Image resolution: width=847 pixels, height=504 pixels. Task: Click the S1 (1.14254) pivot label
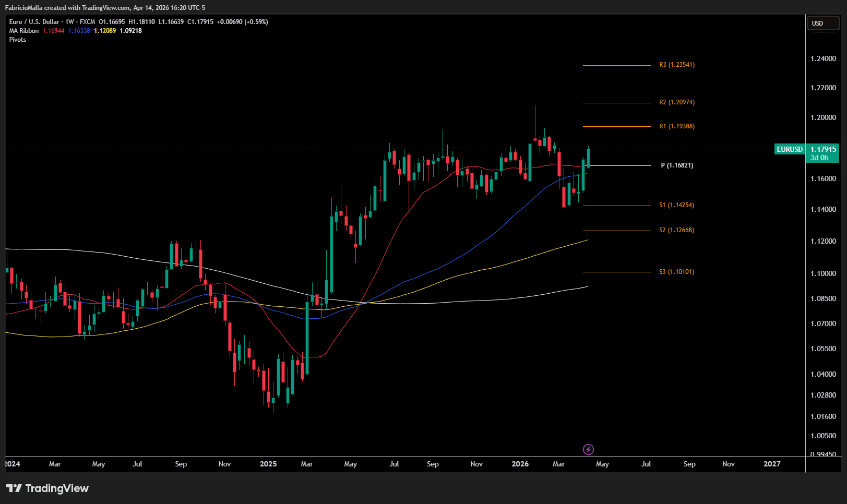(676, 205)
